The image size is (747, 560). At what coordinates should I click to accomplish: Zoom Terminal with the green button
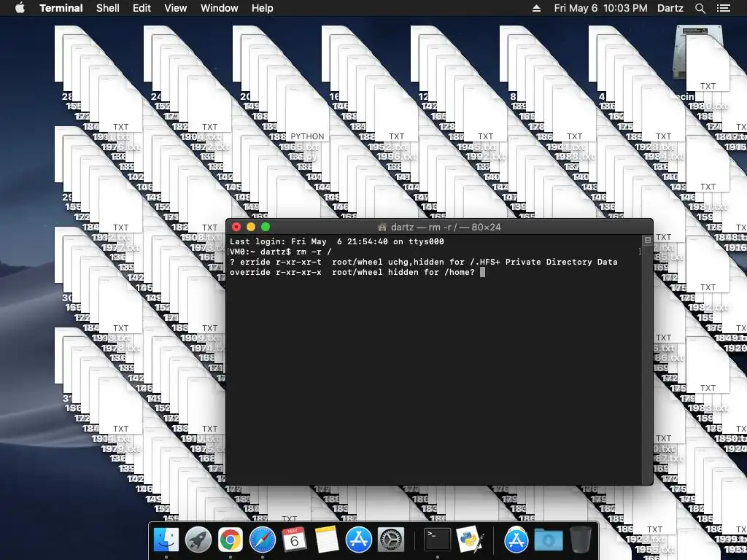[266, 227]
